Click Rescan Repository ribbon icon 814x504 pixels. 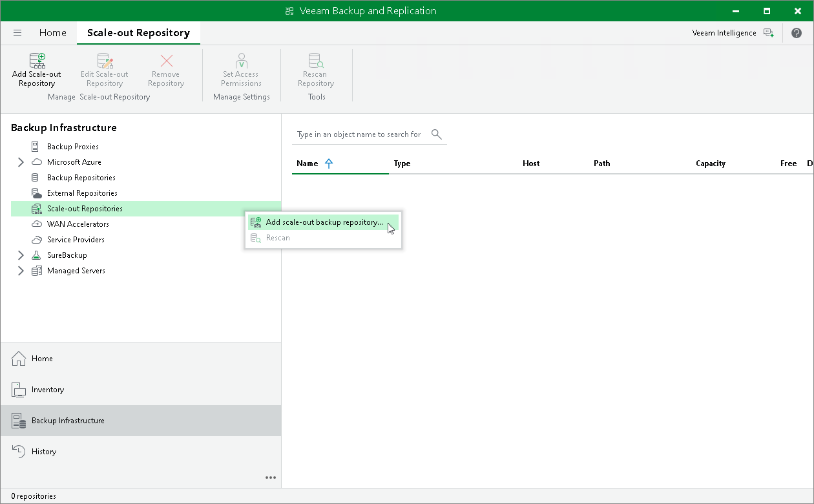[316, 61]
